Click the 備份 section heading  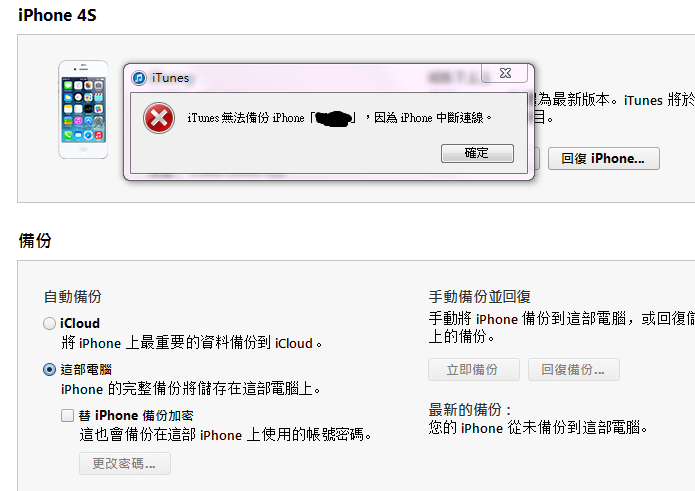coord(35,241)
